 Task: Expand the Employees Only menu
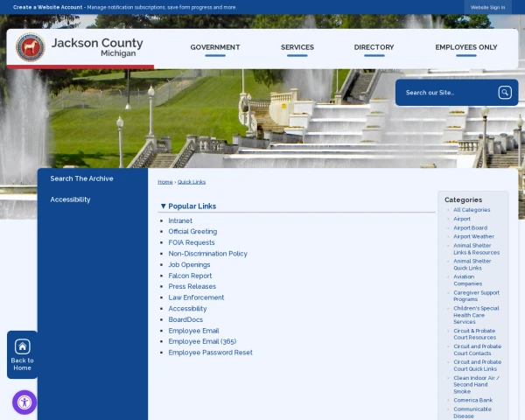point(466,47)
